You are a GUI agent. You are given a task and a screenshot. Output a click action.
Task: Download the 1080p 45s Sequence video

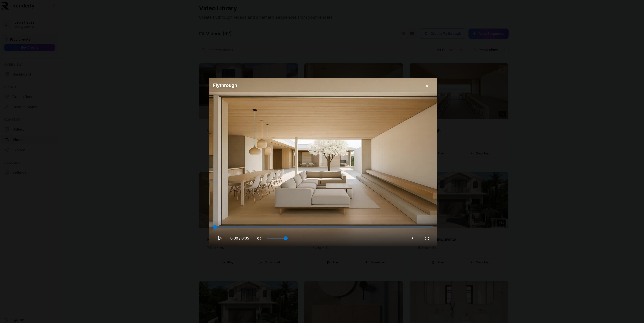click(x=480, y=262)
